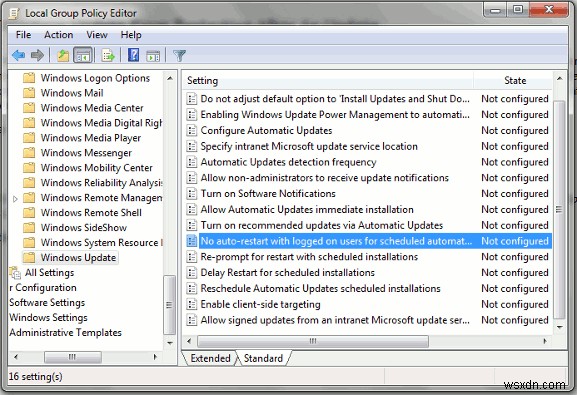Click the Windows Media Center folder icon
The width and height of the screenshot is (577, 395).
point(29,108)
